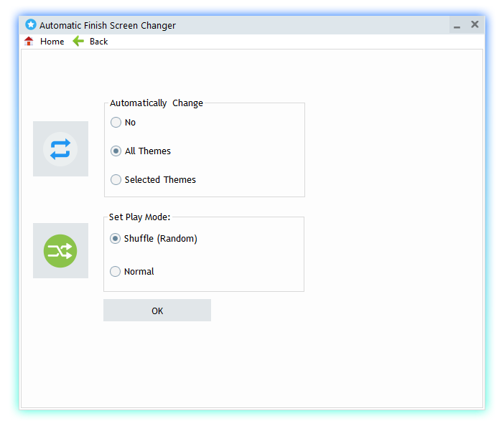Image resolution: width=504 pixels, height=426 pixels.
Task: Close the Automatic Finish Screen Changer window
Action: [x=475, y=24]
